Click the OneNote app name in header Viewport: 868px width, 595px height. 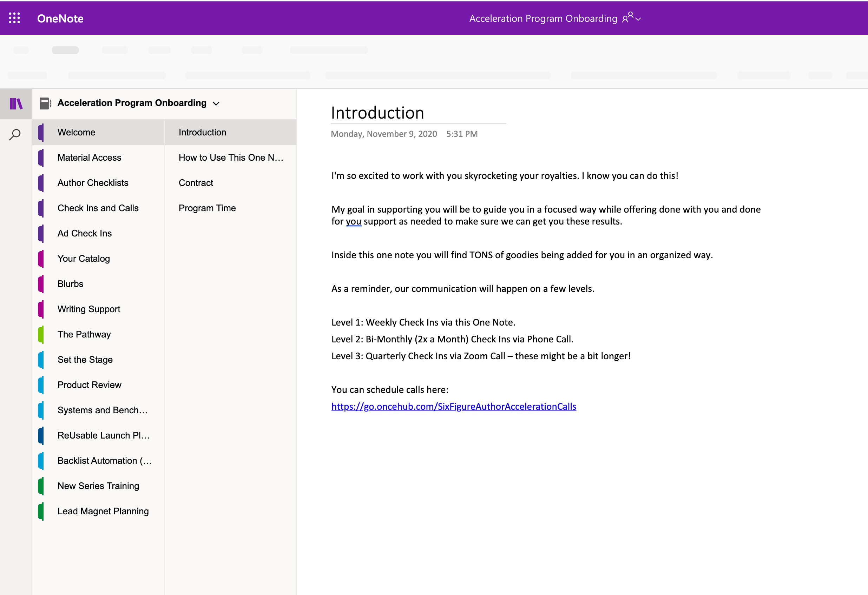(60, 18)
